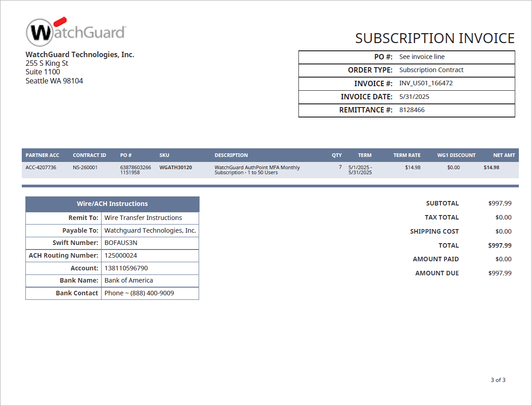
Task: Select the SUBSCRIPTION INVOICE title
Action: coord(434,39)
